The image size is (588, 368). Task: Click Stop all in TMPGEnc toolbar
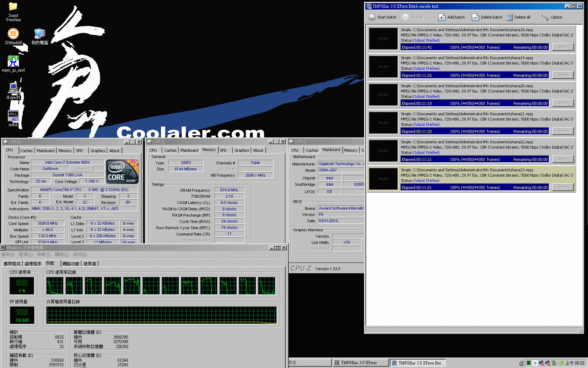tap(413, 17)
